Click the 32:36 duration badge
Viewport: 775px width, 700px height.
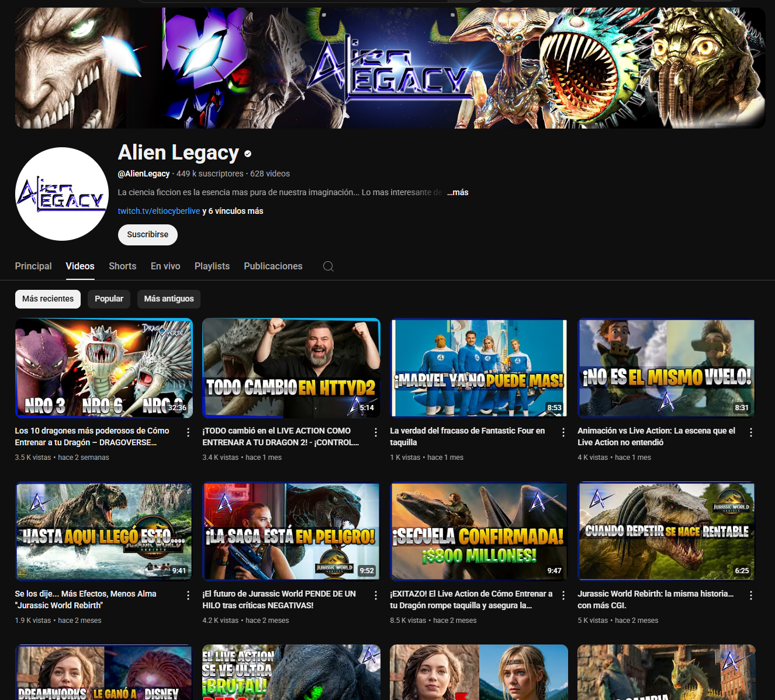tap(177, 408)
